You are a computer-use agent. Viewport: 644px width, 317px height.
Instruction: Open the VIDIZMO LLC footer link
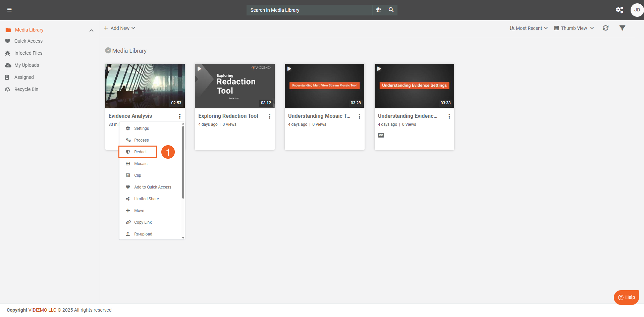pyautogui.click(x=42, y=310)
